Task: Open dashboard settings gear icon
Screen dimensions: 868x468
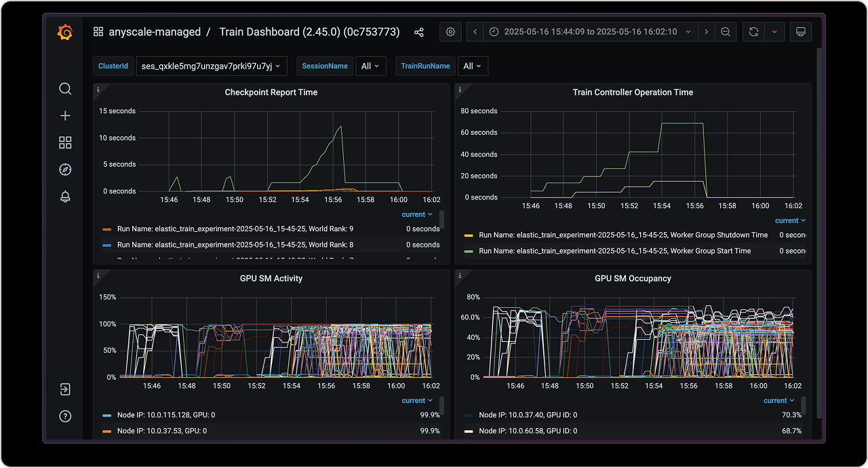Action: click(x=450, y=32)
